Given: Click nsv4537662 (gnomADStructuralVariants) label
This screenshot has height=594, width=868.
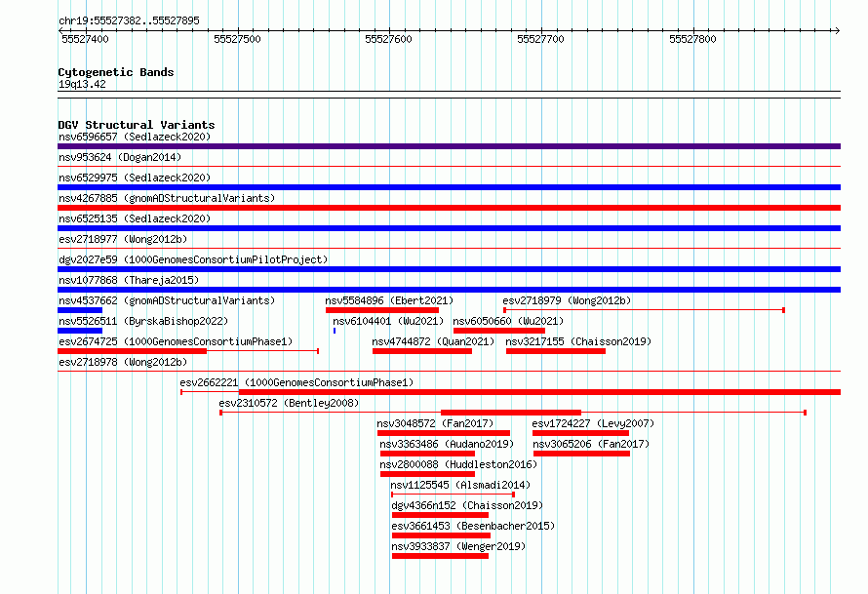Looking at the screenshot, I should pyautogui.click(x=167, y=300).
